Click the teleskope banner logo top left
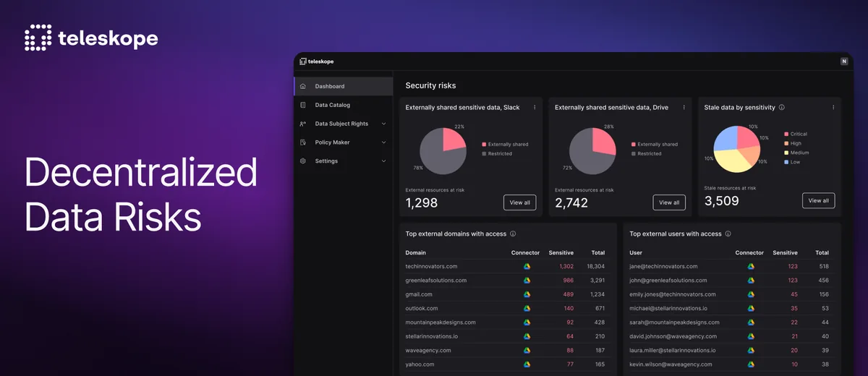 click(91, 38)
